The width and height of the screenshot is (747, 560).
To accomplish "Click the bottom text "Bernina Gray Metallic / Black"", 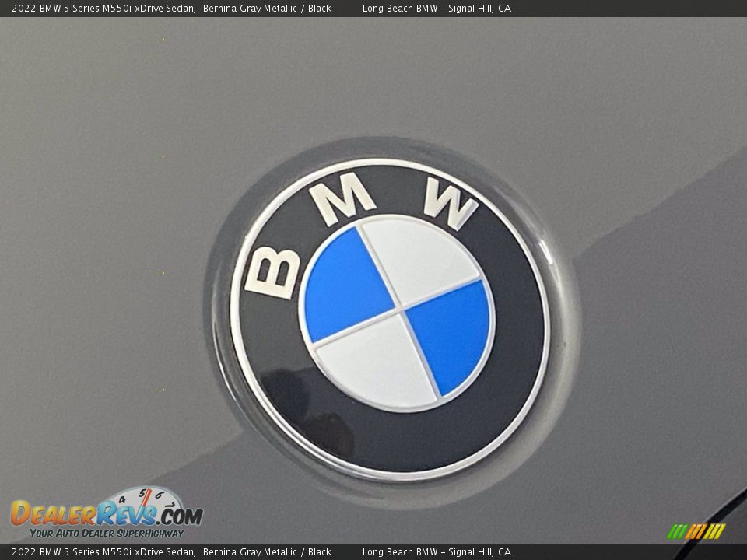I will pyautogui.click(x=267, y=552).
